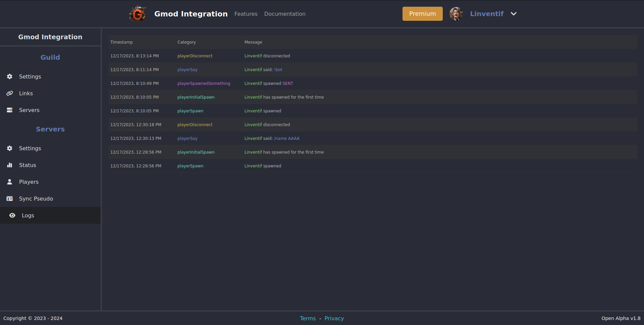This screenshot has height=325, width=644.
Task: Open the Documentation page
Action: coord(285,14)
